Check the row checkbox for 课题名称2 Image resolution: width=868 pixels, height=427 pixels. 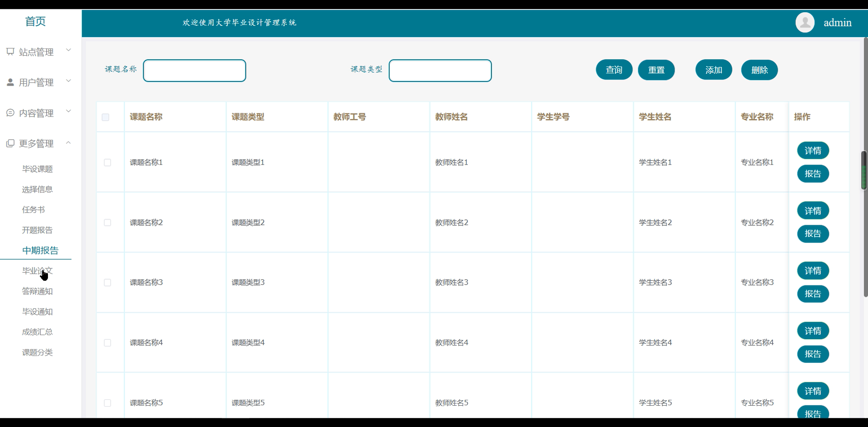point(107,223)
